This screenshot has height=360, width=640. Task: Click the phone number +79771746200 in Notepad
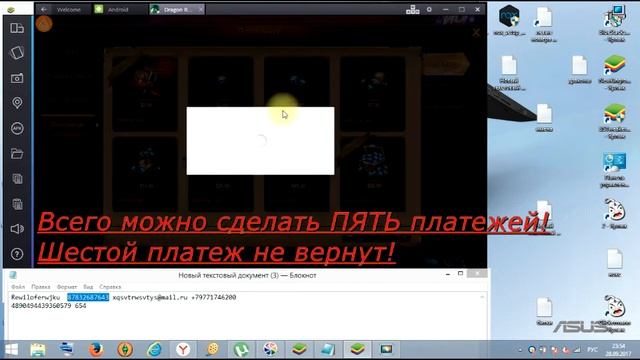[x=213, y=297]
